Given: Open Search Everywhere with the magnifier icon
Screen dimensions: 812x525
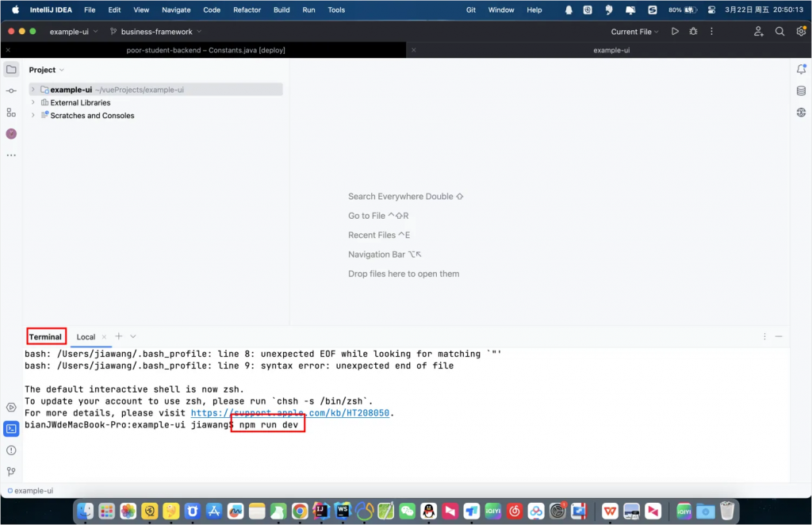Looking at the screenshot, I should point(779,31).
